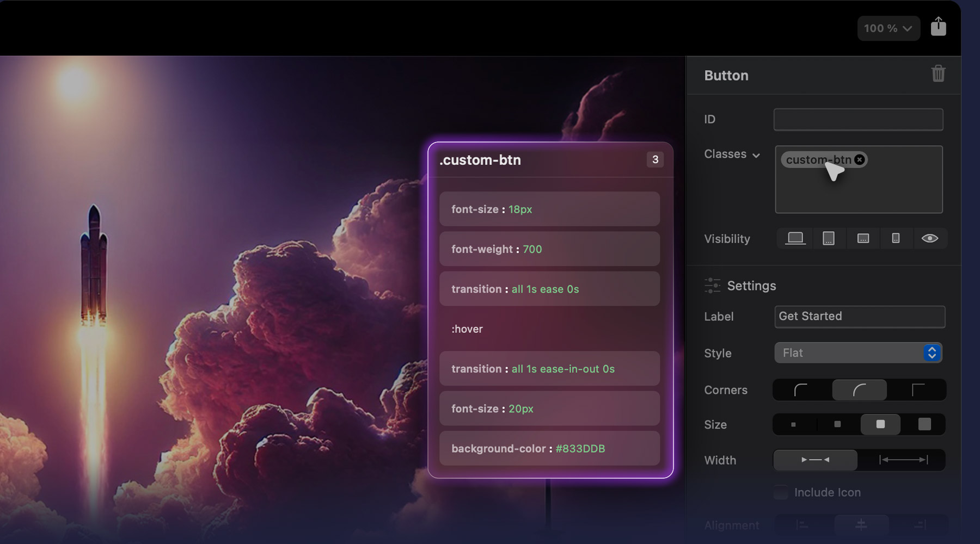The width and height of the screenshot is (980, 544).
Task: Remove the custom-btn class tag
Action: point(859,159)
